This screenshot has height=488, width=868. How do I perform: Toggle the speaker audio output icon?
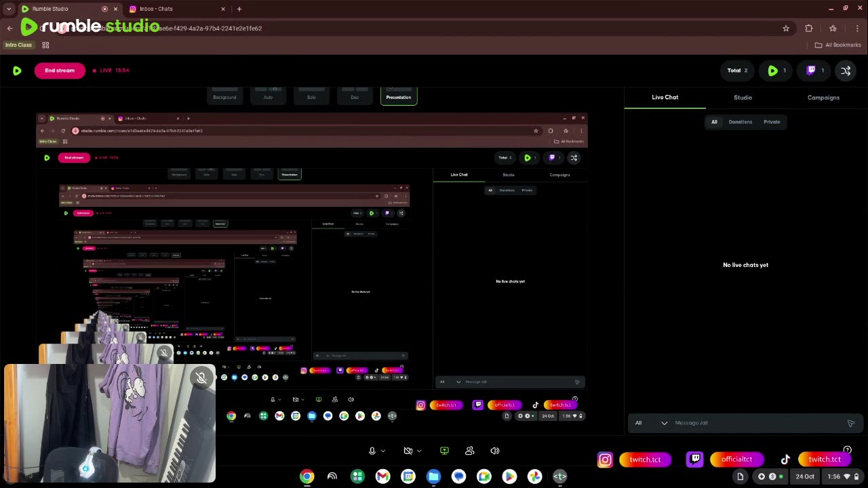[495, 451]
